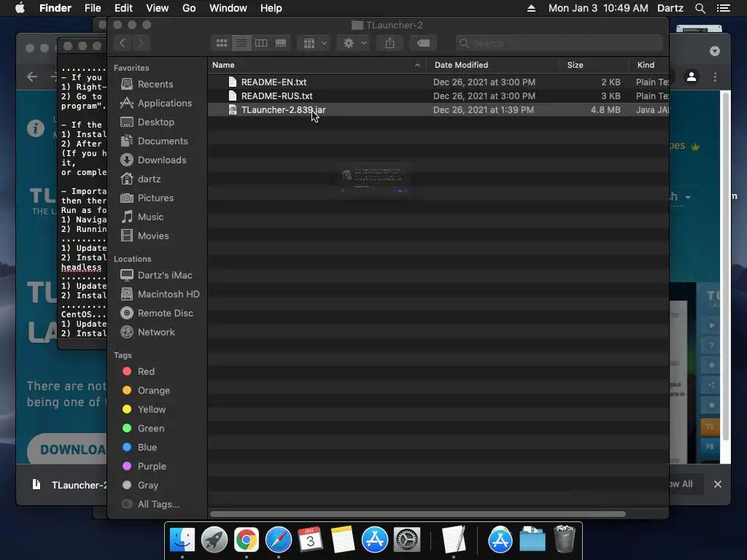Sort by the Name column header
The image size is (747, 560).
317,65
